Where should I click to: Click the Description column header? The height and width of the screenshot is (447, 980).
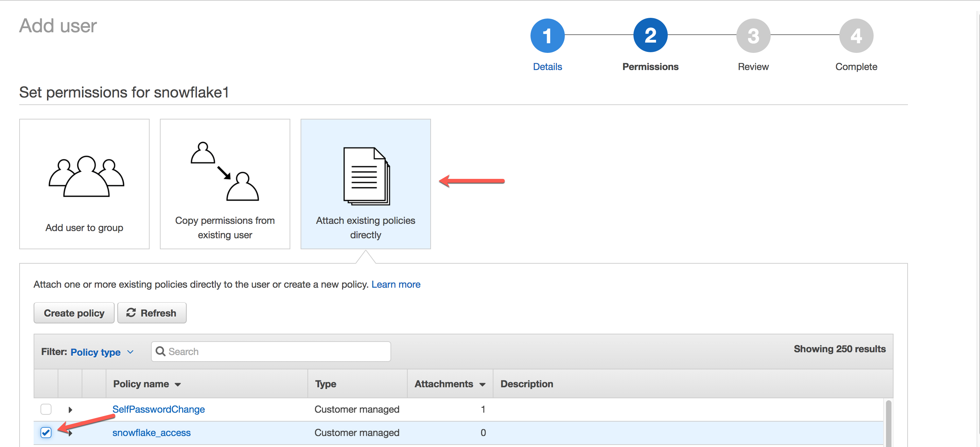pos(526,384)
